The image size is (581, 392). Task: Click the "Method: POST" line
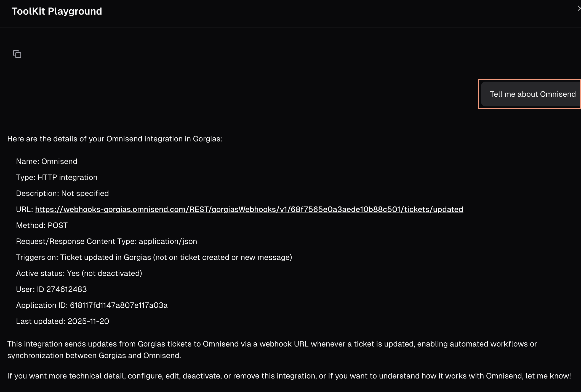click(x=42, y=225)
